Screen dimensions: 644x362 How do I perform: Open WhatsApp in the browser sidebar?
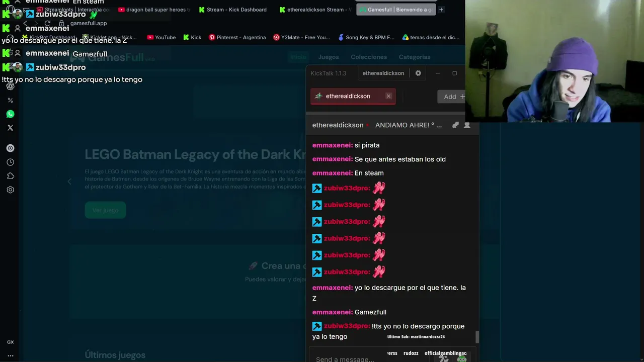point(10,114)
